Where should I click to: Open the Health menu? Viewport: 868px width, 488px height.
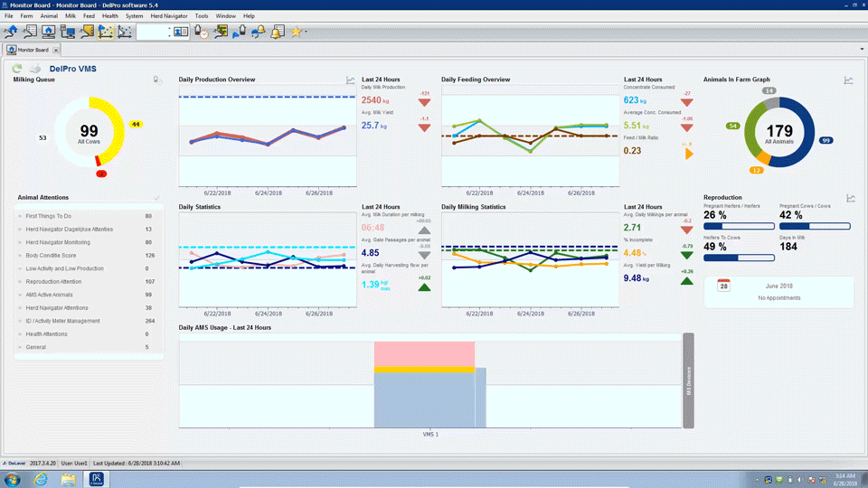click(x=110, y=16)
